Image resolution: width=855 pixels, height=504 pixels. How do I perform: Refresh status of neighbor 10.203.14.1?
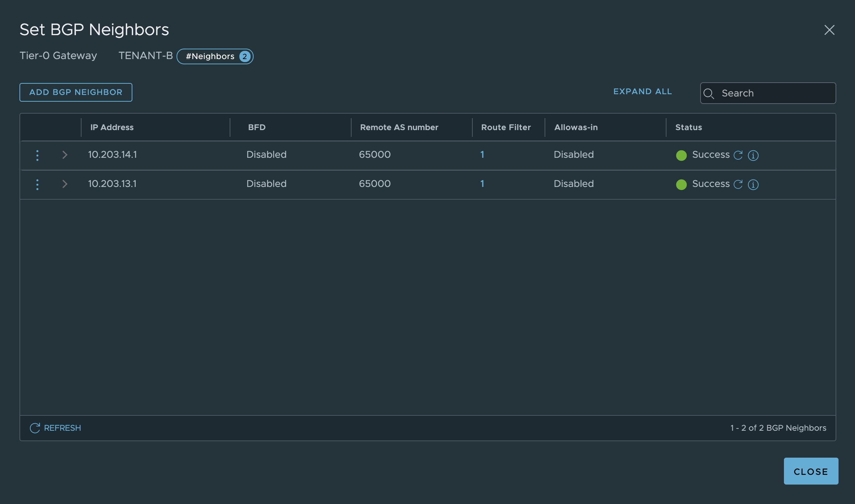[x=738, y=155]
